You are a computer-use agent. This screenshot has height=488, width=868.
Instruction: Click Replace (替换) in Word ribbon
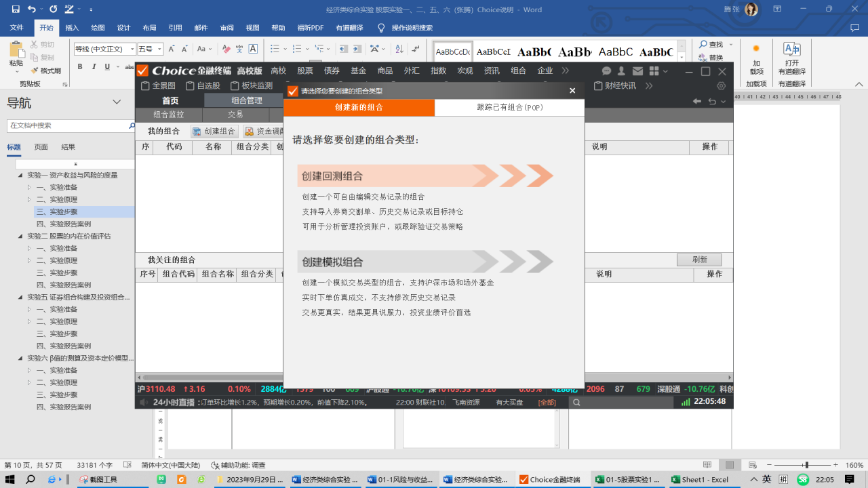pos(711,58)
